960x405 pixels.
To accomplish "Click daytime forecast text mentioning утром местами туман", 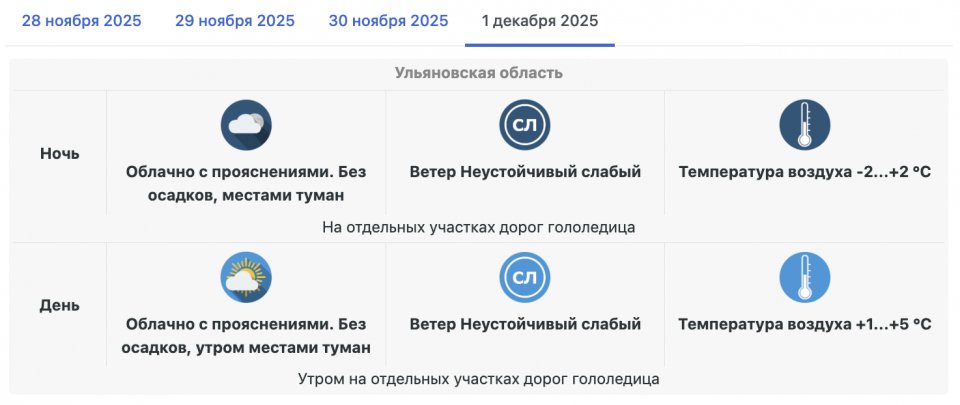I will [246, 336].
